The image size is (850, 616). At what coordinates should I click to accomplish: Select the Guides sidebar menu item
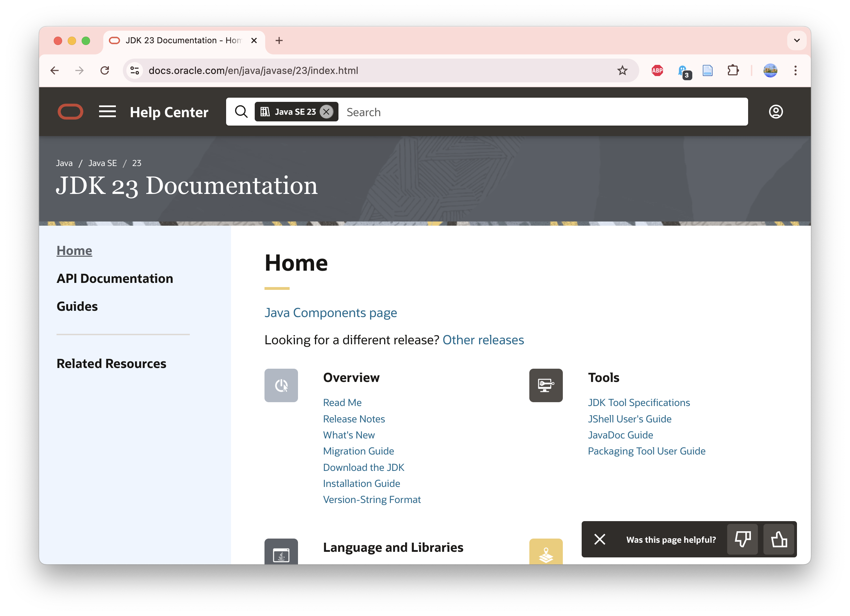(77, 306)
